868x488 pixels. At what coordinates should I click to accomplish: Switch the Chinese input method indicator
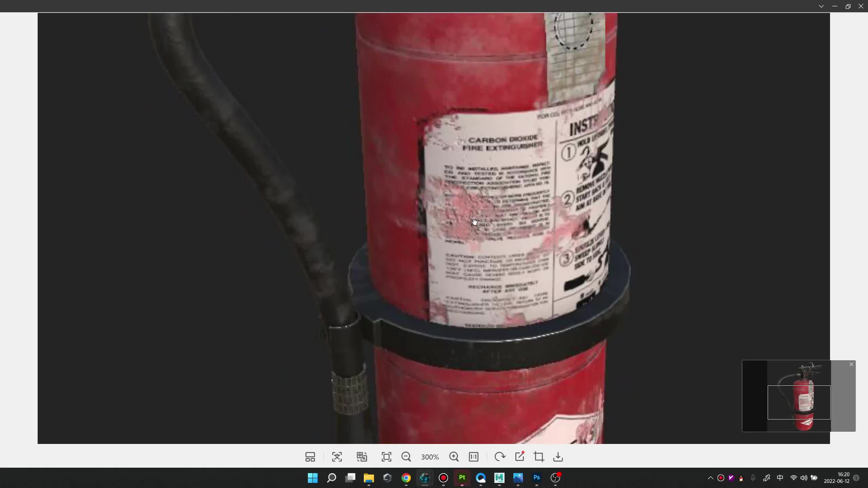point(780,478)
